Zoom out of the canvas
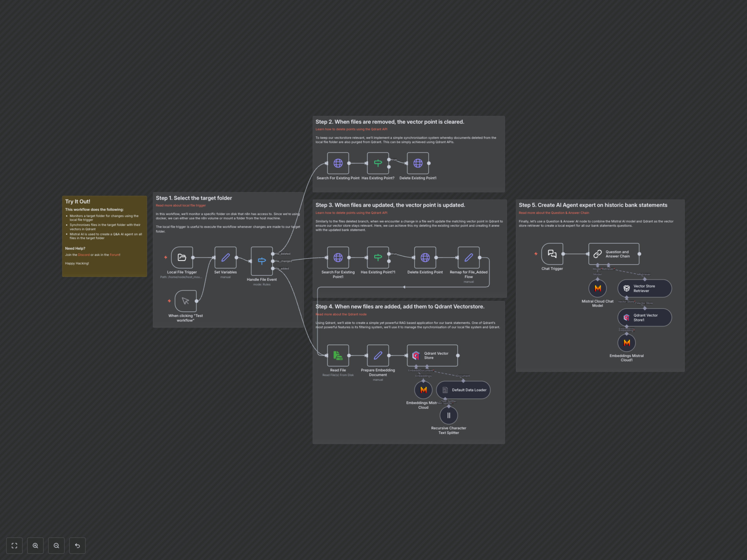This screenshot has height=560, width=747. click(x=56, y=545)
